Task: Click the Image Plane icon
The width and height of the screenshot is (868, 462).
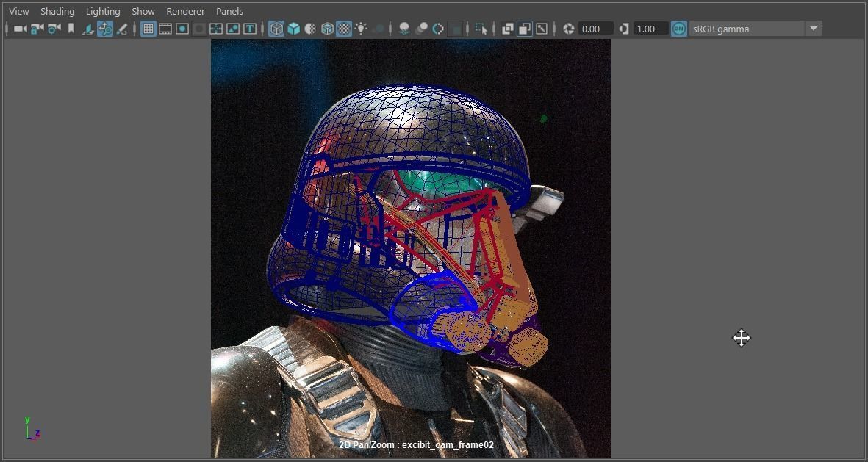Action: [88, 29]
